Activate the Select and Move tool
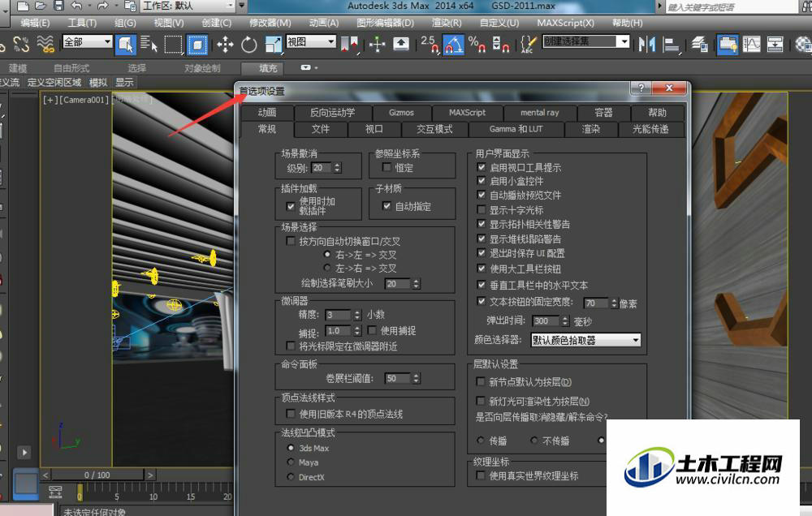Image resolution: width=812 pixels, height=516 pixels. [x=225, y=45]
